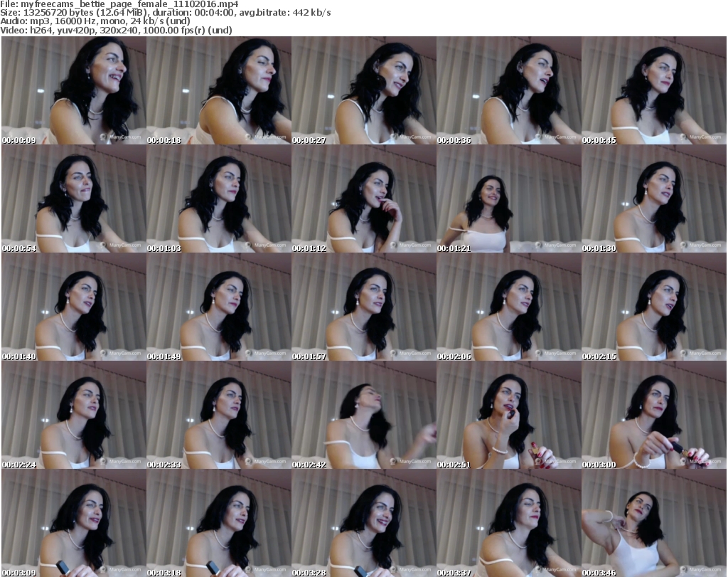Open the frame stamped 00:00:45
Image resolution: width=728 pixels, height=577 pixels.
coord(654,90)
